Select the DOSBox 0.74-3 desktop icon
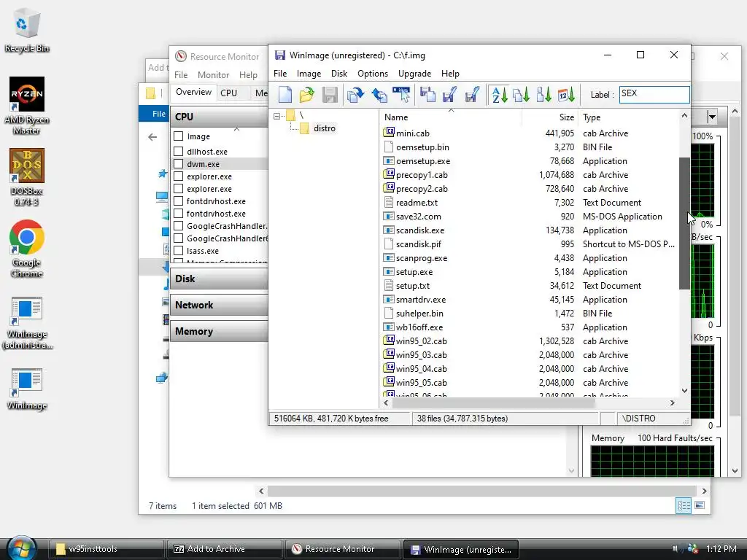747x560 pixels. pos(27,177)
